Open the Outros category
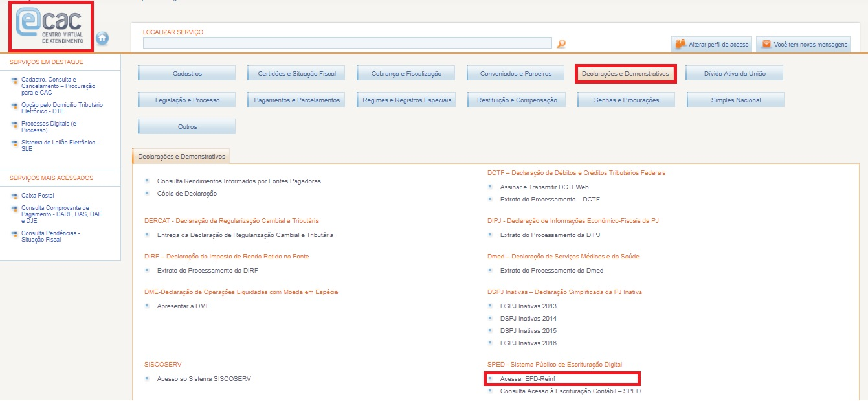868x401 pixels. pyautogui.click(x=187, y=127)
